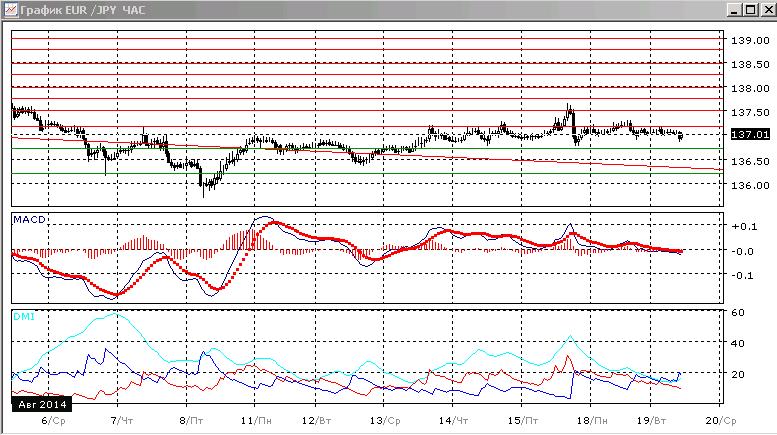The image size is (777, 435).
Task: Minimize the EUR/JPY chart window
Action: (734, 9)
